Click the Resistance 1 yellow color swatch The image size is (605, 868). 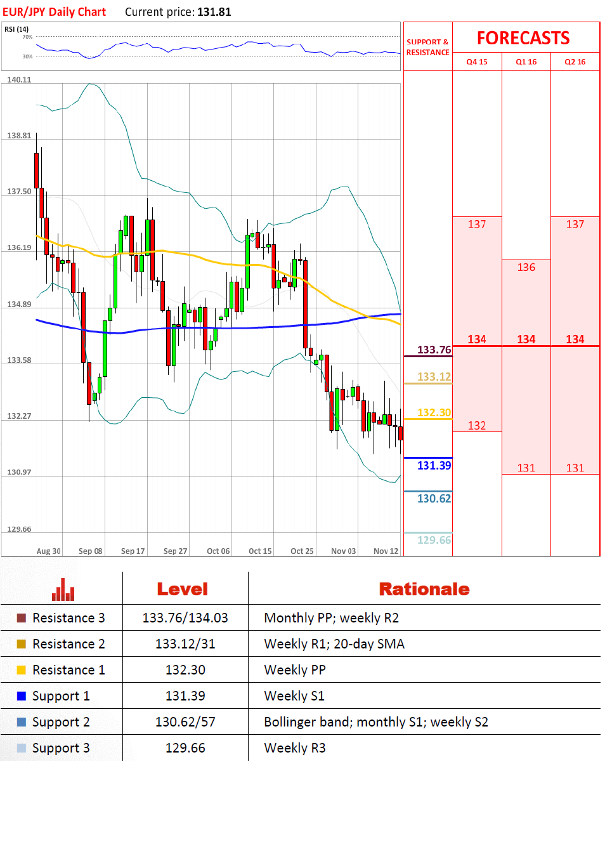click(x=21, y=670)
